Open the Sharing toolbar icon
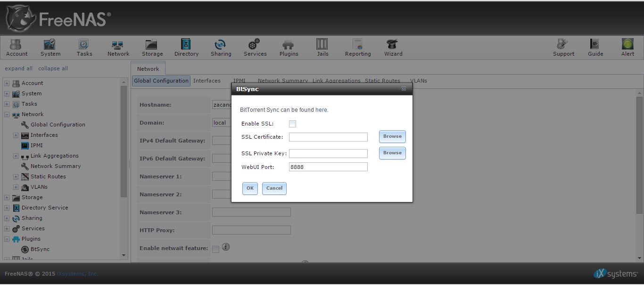Screen dimensions: 644x285 [x=221, y=48]
